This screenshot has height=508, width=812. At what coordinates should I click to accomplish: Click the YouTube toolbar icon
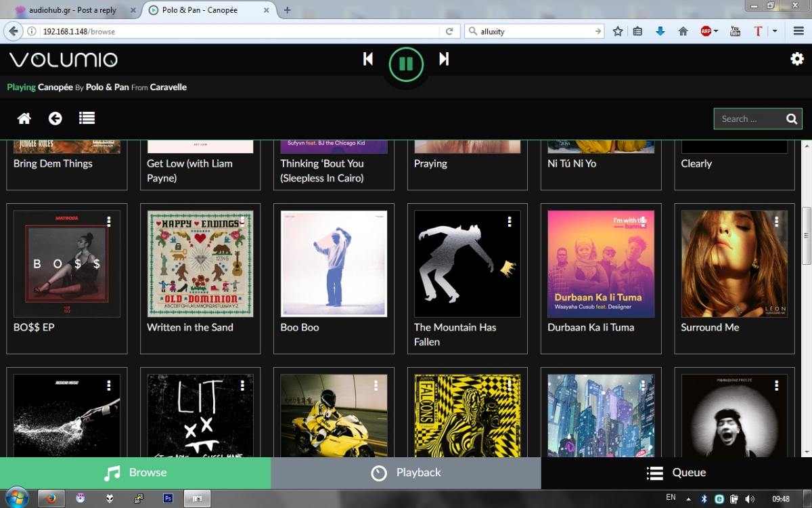click(x=734, y=30)
